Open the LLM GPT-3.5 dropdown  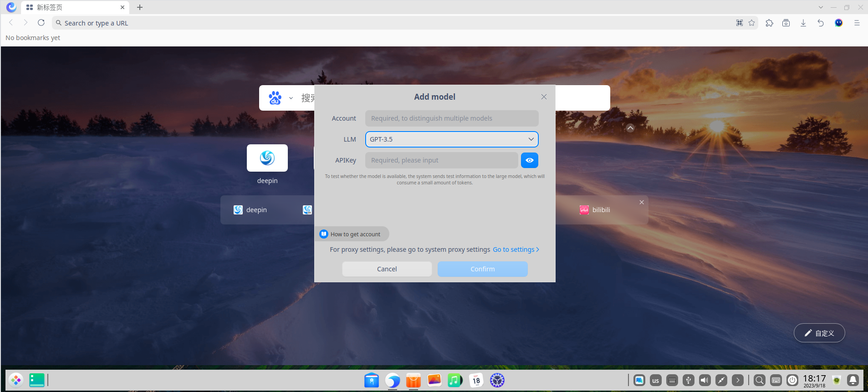point(452,139)
